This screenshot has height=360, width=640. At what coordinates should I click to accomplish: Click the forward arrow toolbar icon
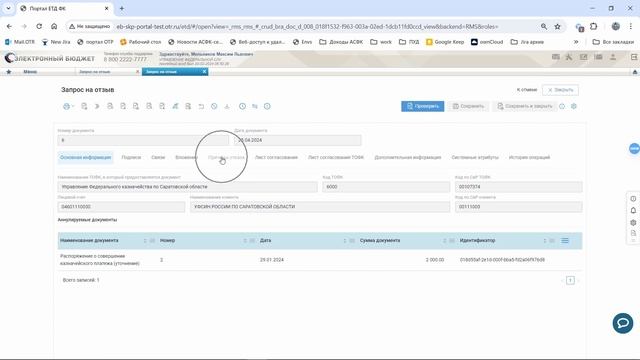pyautogui.click(x=97, y=106)
